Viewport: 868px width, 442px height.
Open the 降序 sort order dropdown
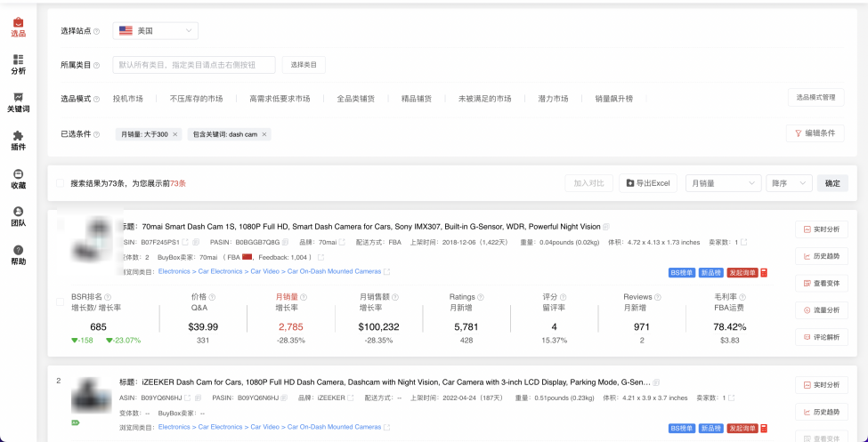point(789,183)
